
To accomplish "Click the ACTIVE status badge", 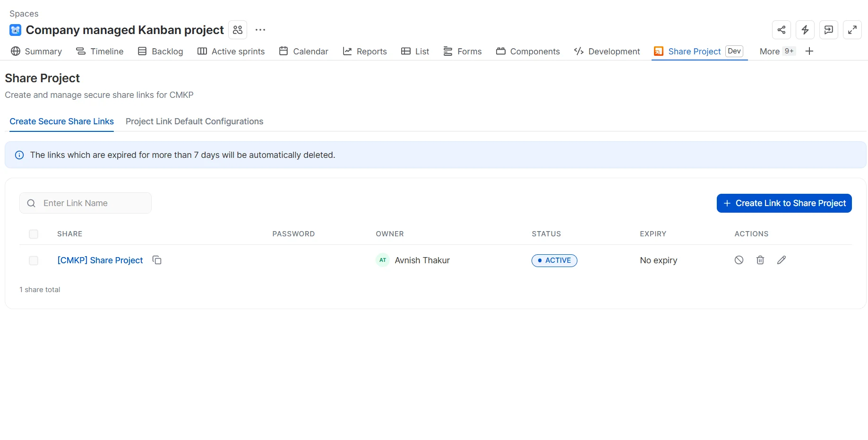I will (x=554, y=260).
